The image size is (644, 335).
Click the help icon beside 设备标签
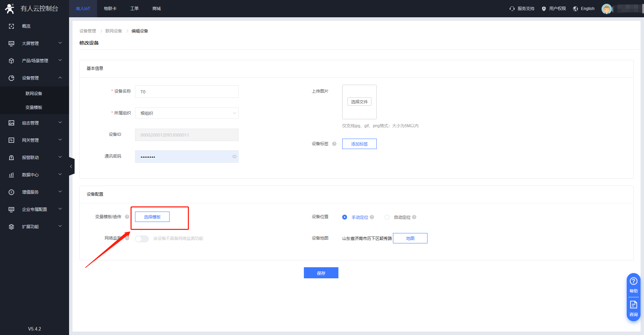coord(334,144)
